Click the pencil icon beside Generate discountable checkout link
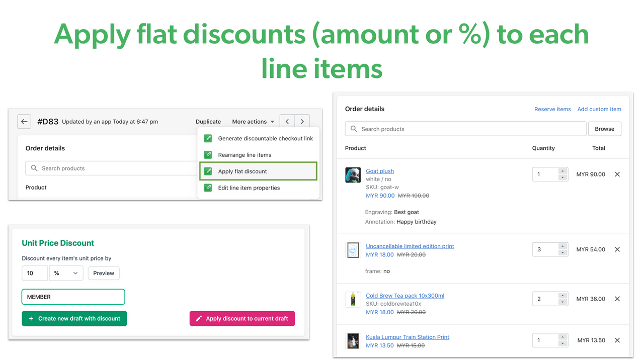The width and height of the screenshot is (644, 362). [208, 138]
